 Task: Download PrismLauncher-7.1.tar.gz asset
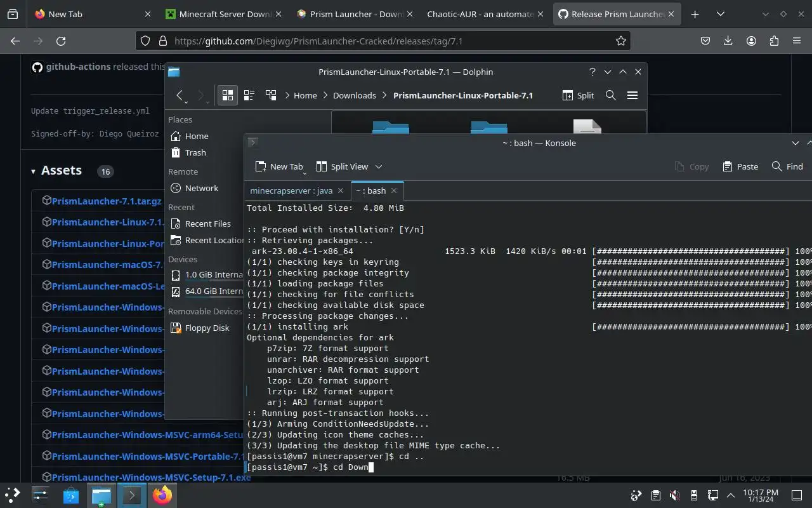point(107,201)
